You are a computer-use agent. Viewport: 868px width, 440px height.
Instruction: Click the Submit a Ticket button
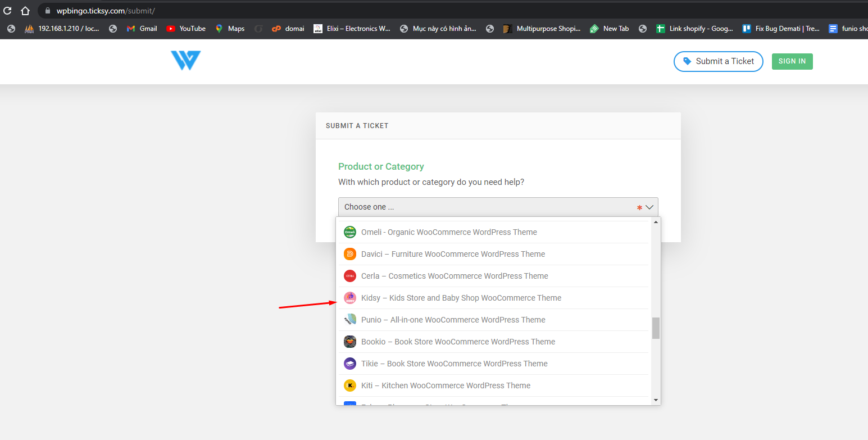[718, 61]
